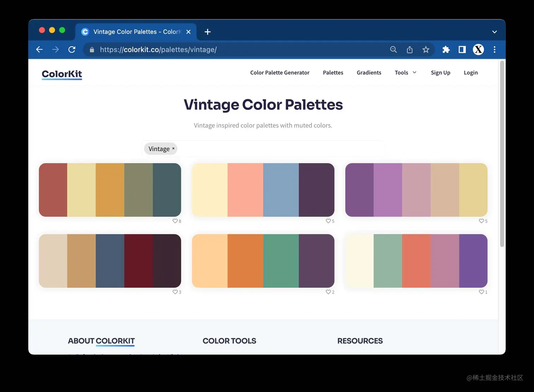This screenshot has height=392, width=534.
Task: Select the orange swatch in the bottom-middle palette
Action: tap(245, 261)
